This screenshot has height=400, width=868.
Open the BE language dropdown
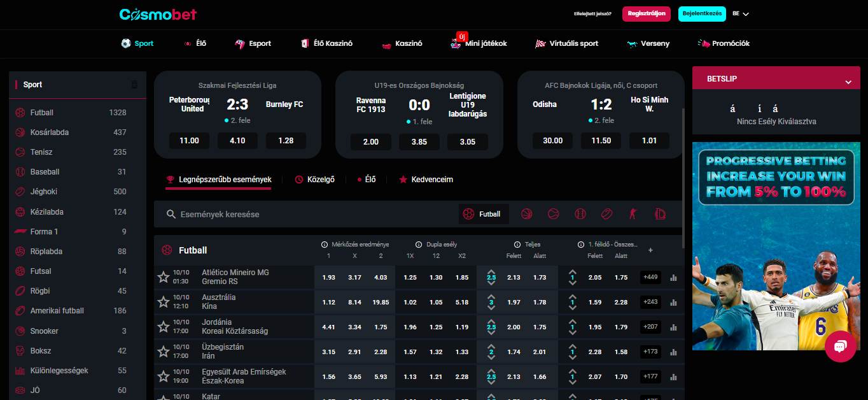(x=741, y=13)
